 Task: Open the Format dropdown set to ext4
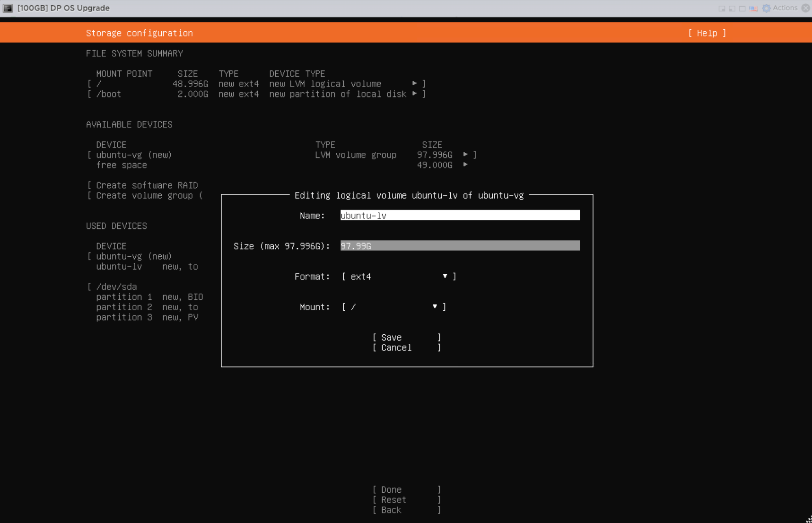pyautogui.click(x=399, y=277)
